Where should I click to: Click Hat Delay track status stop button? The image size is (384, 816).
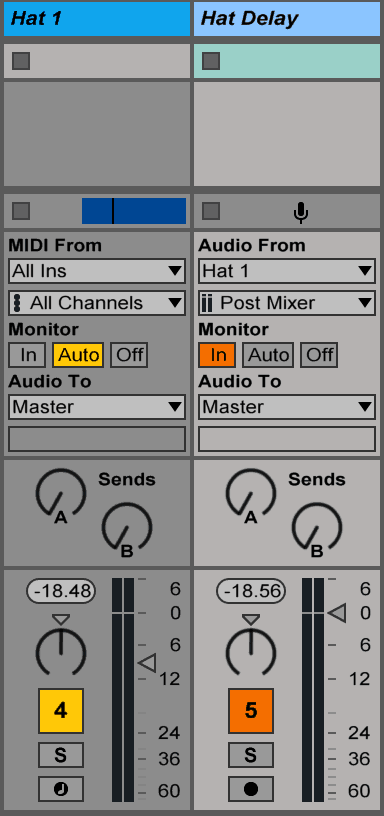(x=211, y=211)
